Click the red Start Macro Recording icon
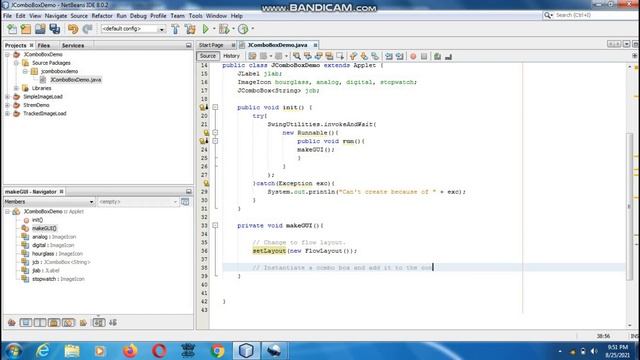 click(413, 56)
